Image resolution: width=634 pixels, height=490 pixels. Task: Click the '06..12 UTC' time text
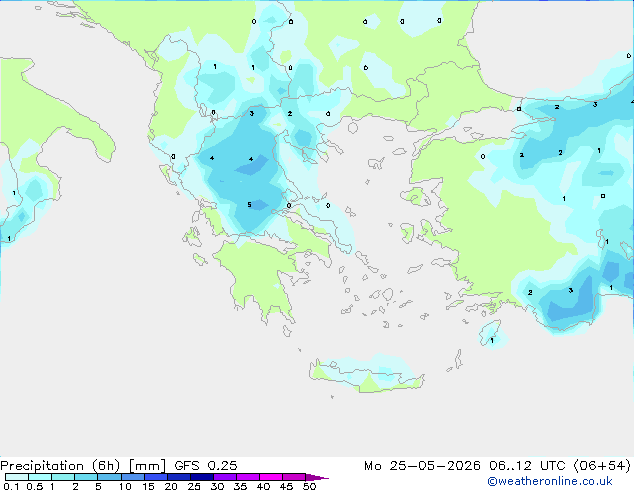527,466
